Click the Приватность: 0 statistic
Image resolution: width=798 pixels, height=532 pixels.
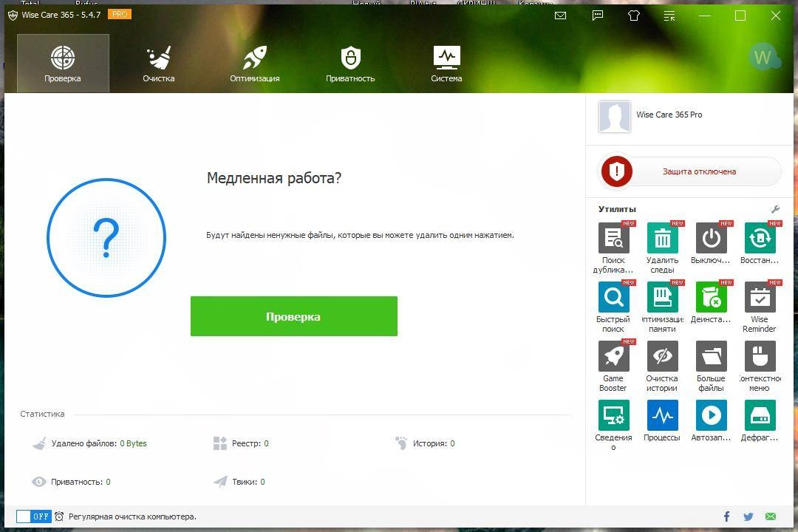pos(71,482)
